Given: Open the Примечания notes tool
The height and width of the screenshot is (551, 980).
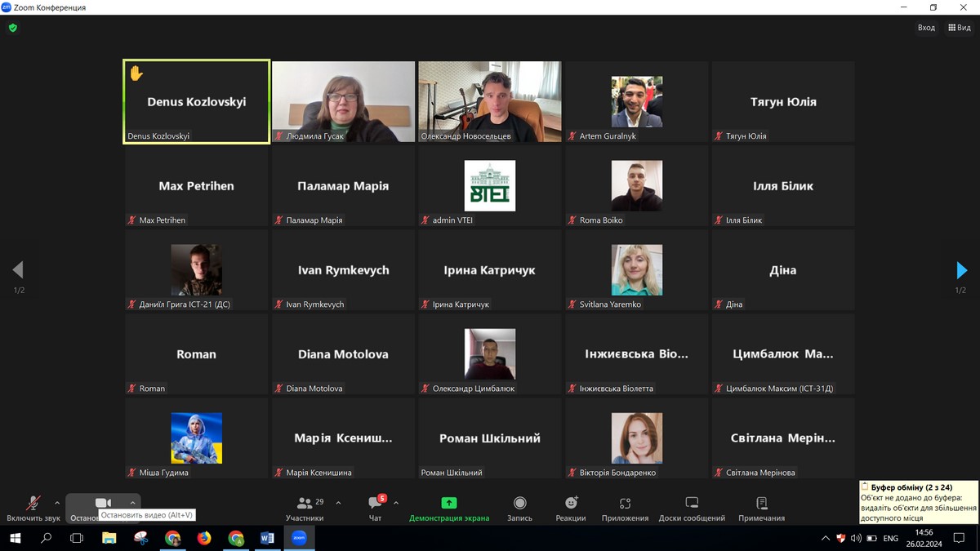Looking at the screenshot, I should click(x=761, y=508).
